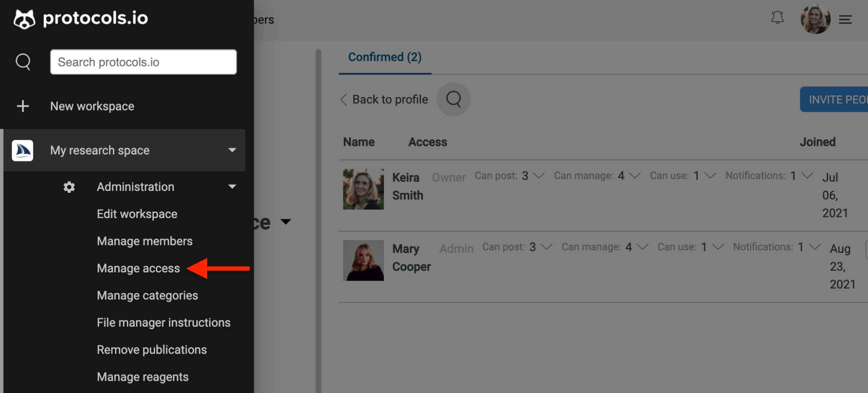Open the sidebar search with the magnifier icon
This screenshot has height=393, width=868.
(x=23, y=62)
